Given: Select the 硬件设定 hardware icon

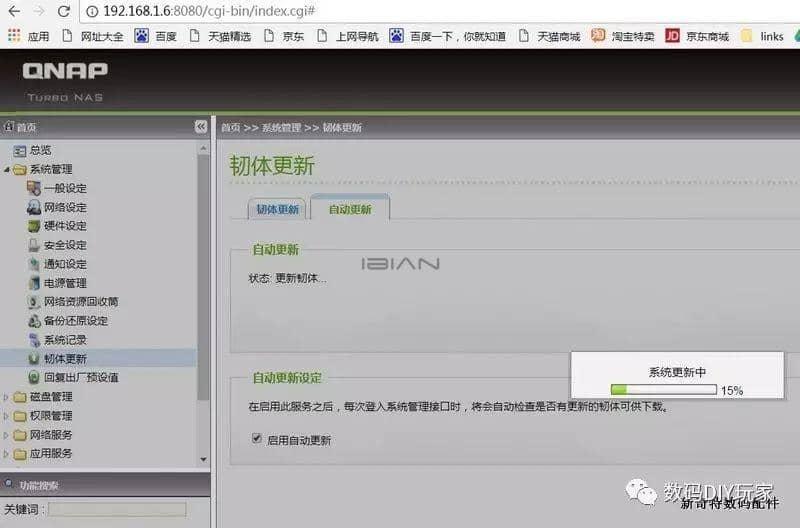Looking at the screenshot, I should click(x=34, y=226).
